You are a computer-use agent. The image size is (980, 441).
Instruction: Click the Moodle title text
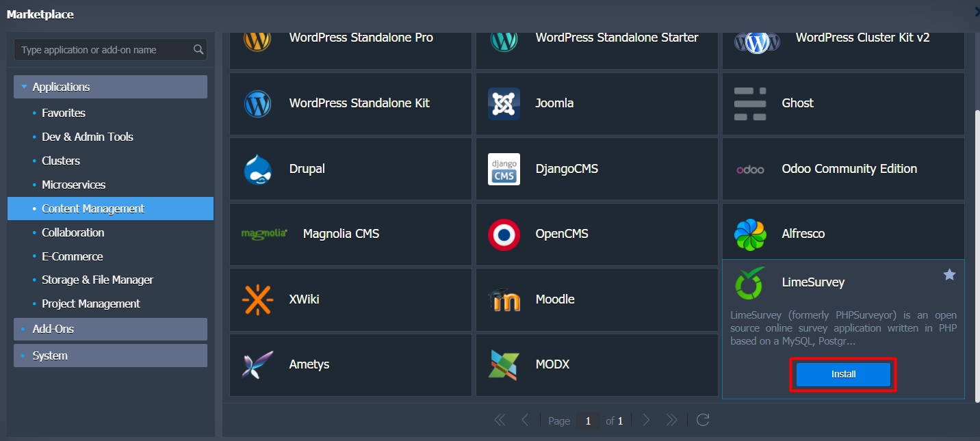point(555,299)
